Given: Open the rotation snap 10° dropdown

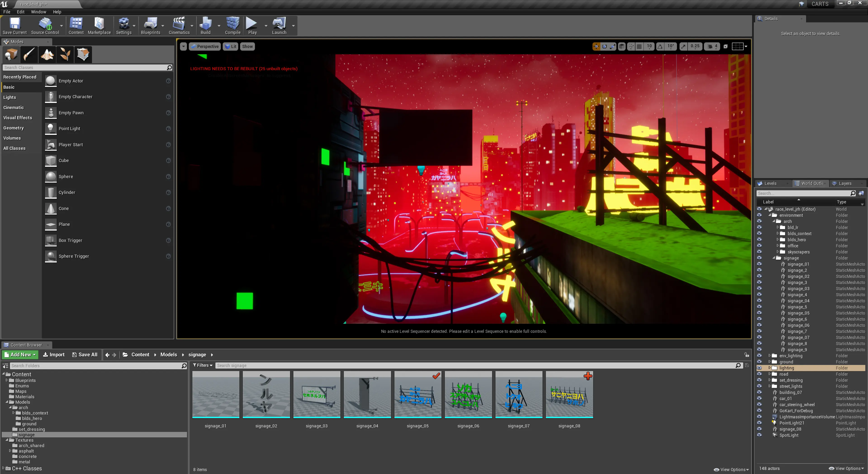Looking at the screenshot, I should click(x=671, y=46).
